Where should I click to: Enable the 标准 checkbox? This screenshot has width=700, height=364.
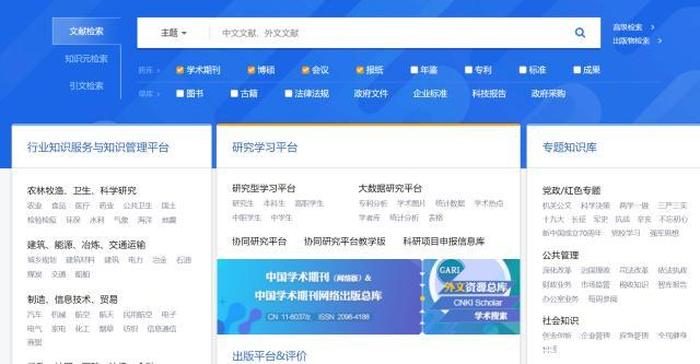coord(523,70)
